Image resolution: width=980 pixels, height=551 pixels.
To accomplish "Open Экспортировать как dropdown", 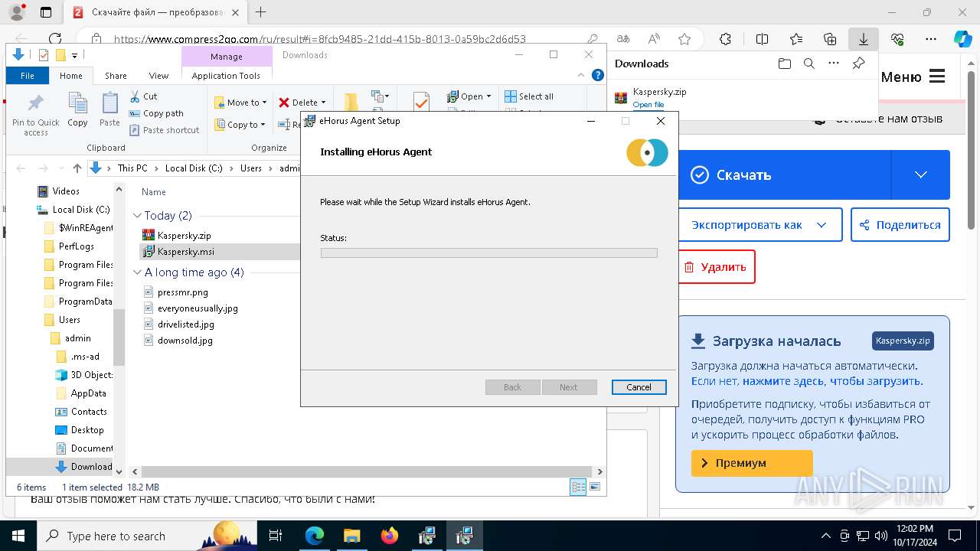I will click(x=759, y=225).
